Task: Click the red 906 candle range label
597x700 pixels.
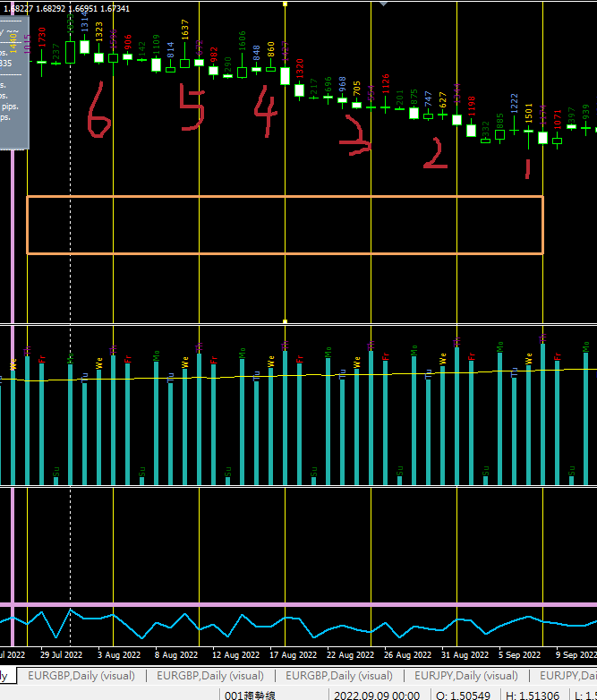Action: 128,42
